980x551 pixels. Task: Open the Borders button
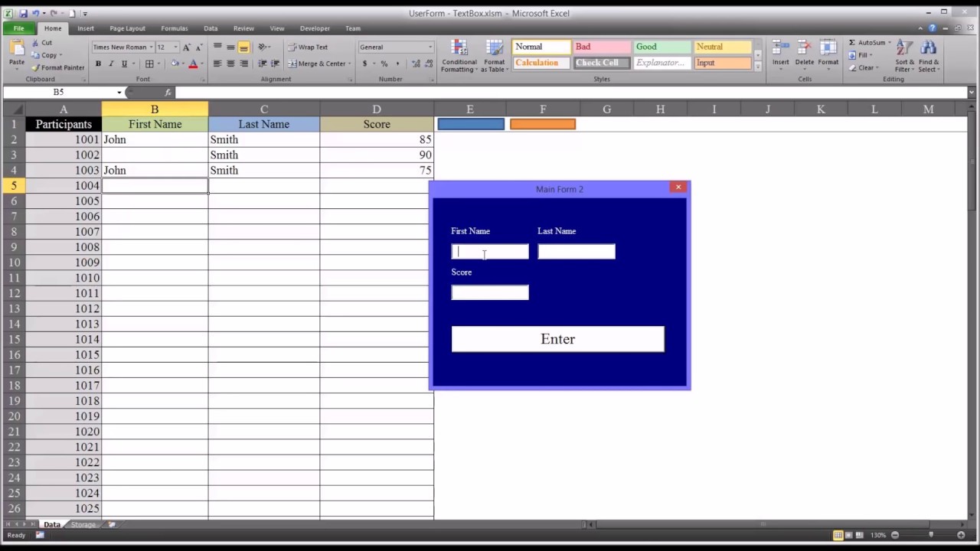[149, 64]
